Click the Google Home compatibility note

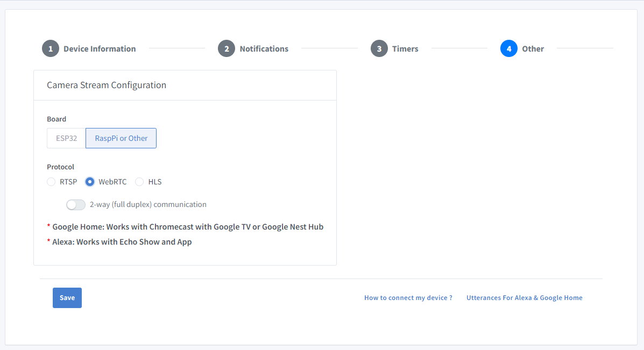(x=188, y=227)
